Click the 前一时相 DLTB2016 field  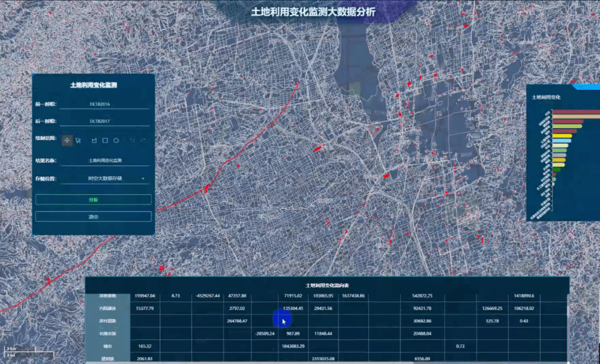pyautogui.click(x=105, y=104)
